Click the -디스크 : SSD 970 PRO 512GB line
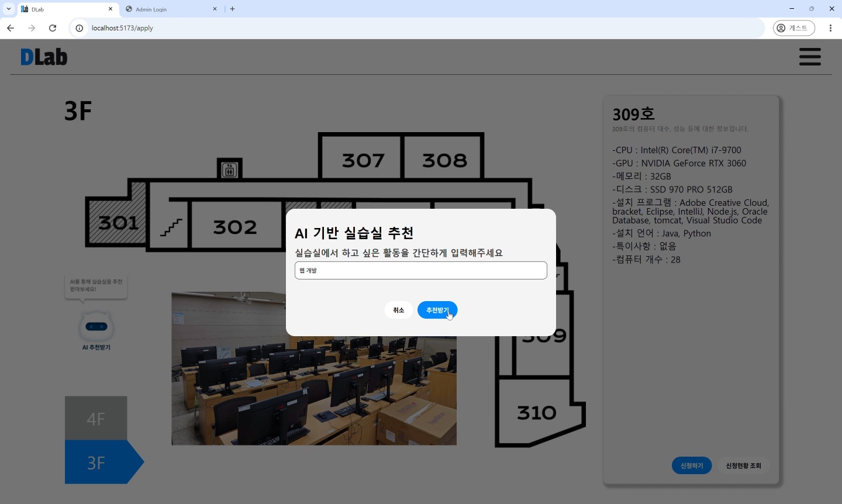The width and height of the screenshot is (842, 504). coord(672,189)
